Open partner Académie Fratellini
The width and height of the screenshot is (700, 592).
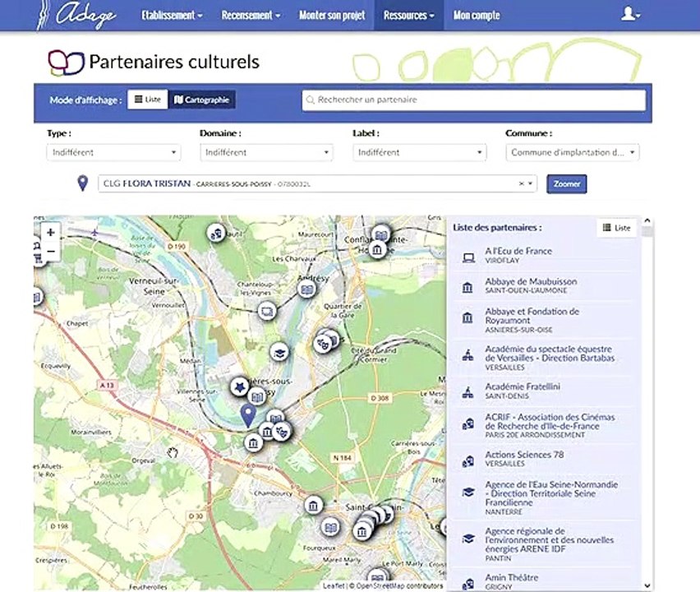pyautogui.click(x=523, y=391)
